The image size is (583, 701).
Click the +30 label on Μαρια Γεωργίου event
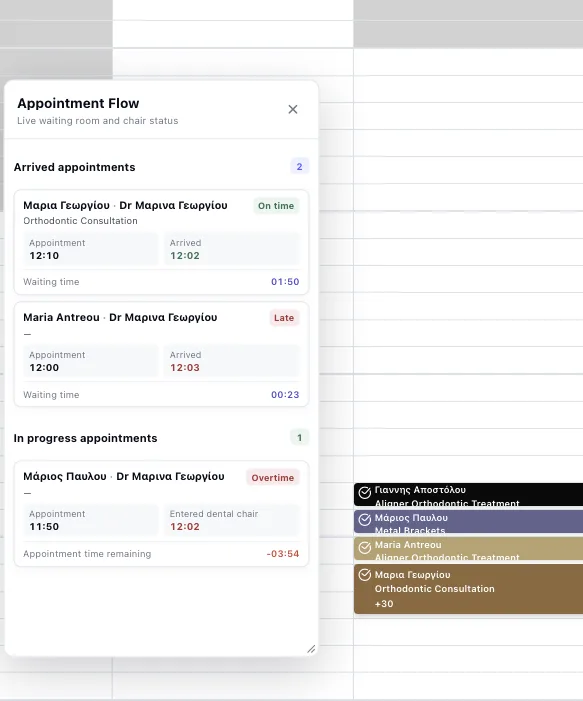coord(384,604)
